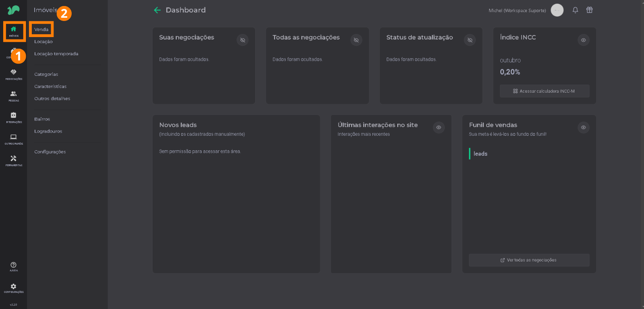The width and height of the screenshot is (644, 309).
Task: Show hidden data in Todas as negociações card
Action: click(x=356, y=40)
